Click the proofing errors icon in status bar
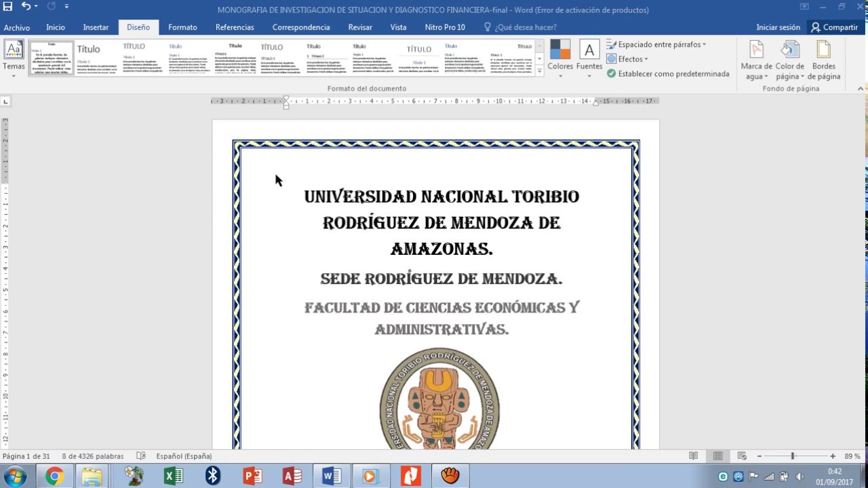Image resolution: width=868 pixels, height=488 pixels. (141, 456)
